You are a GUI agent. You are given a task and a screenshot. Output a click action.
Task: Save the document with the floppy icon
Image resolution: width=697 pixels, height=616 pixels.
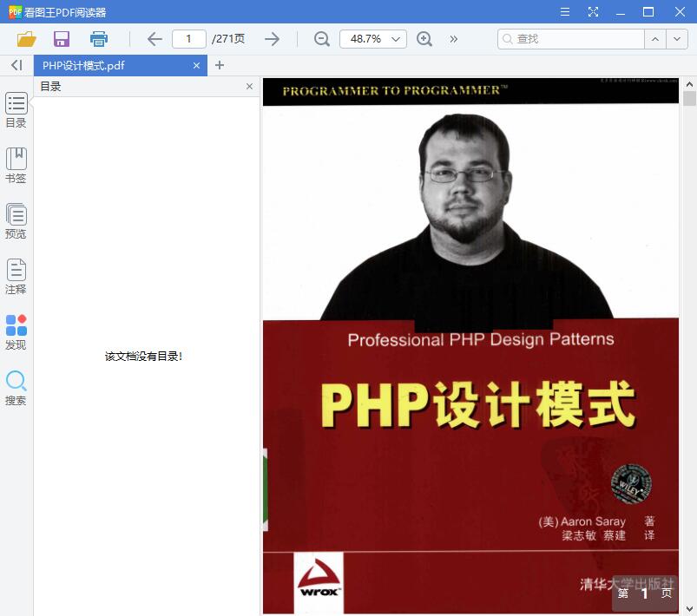coord(62,39)
